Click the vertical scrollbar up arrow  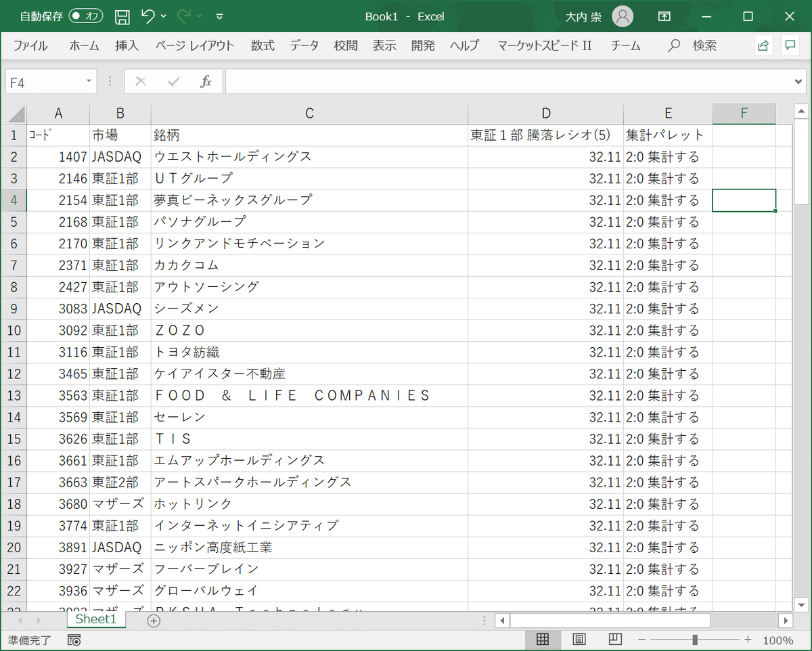click(x=801, y=112)
